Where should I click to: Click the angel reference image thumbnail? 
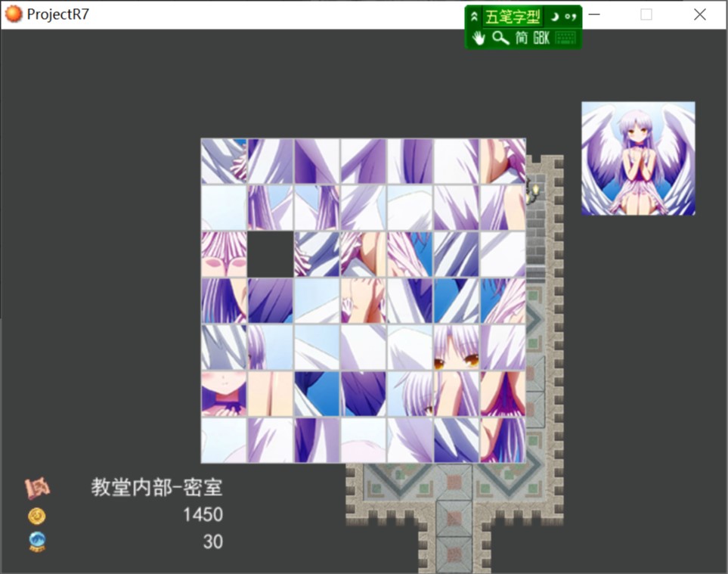[638, 158]
